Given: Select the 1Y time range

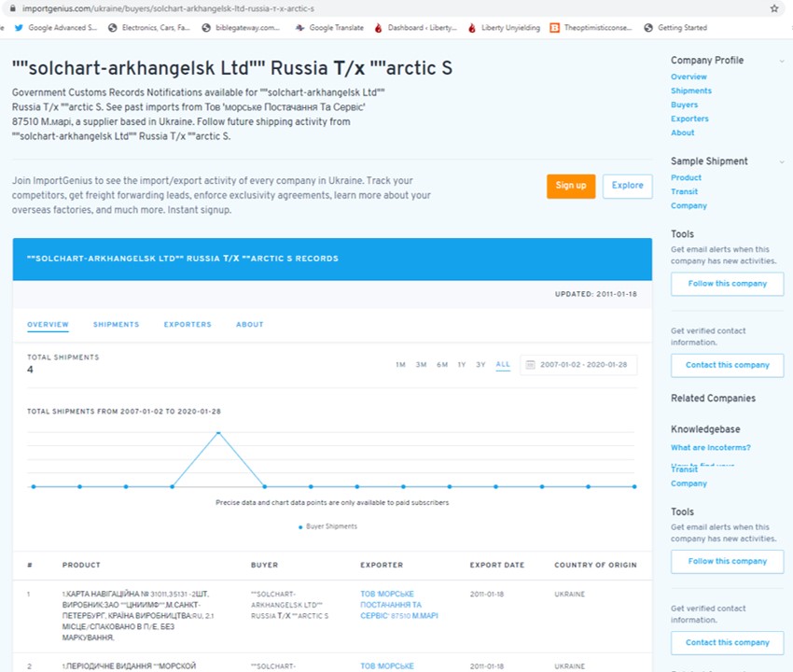Looking at the screenshot, I should click(462, 364).
